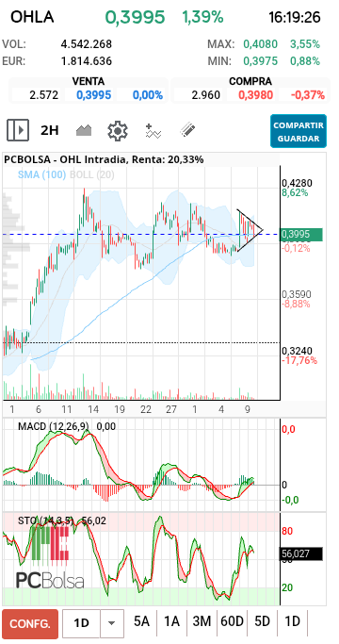Click the 0,4280 price axis level

(x=297, y=183)
